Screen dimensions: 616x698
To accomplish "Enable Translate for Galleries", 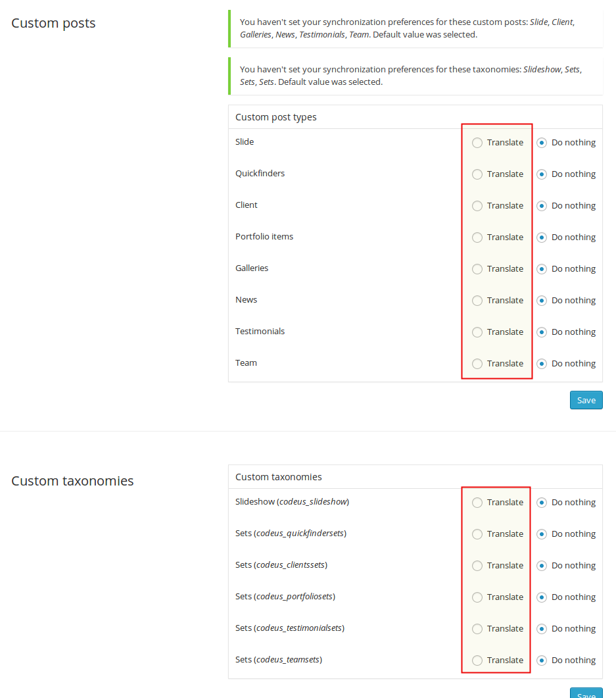I will coord(477,269).
